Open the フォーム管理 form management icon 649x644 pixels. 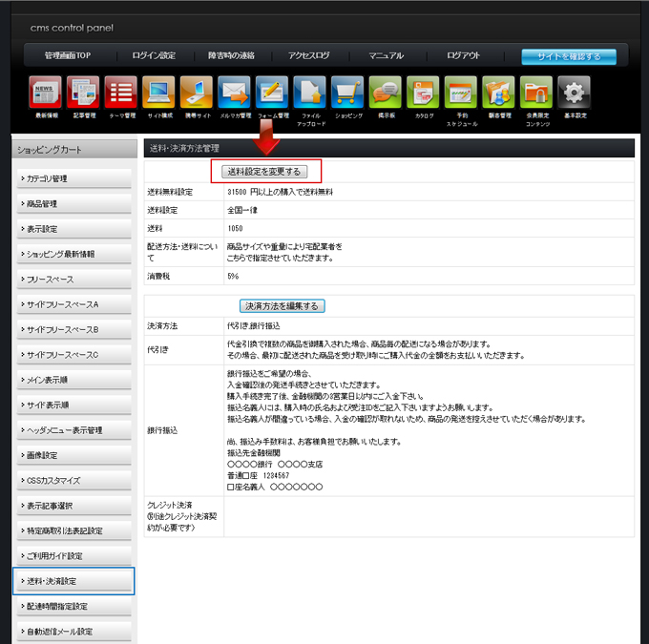pyautogui.click(x=273, y=93)
